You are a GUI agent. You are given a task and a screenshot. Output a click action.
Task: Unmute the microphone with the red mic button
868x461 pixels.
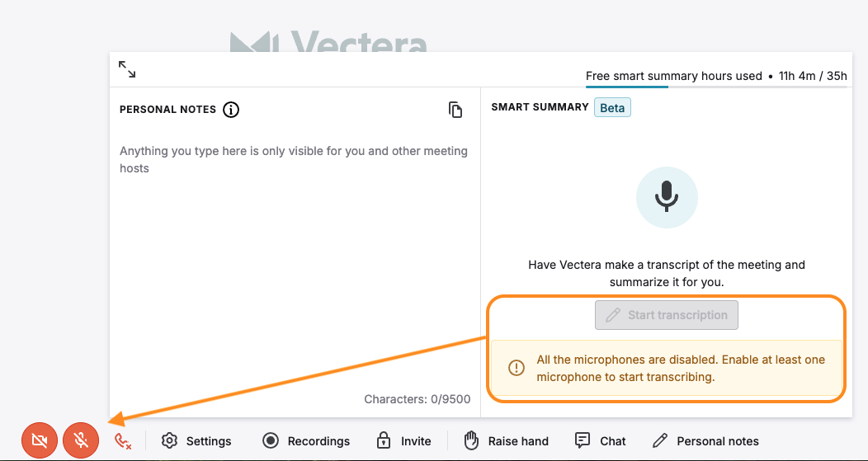click(x=81, y=440)
